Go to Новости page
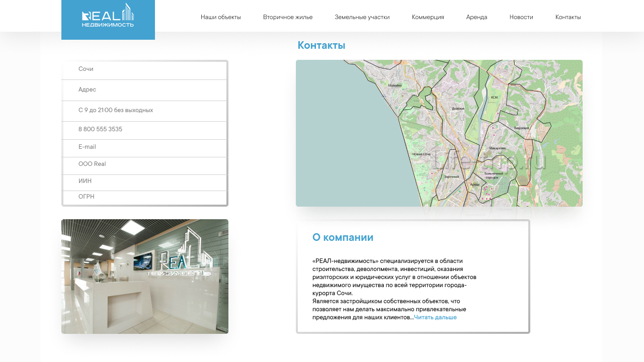The width and height of the screenshot is (644, 362). click(x=521, y=17)
